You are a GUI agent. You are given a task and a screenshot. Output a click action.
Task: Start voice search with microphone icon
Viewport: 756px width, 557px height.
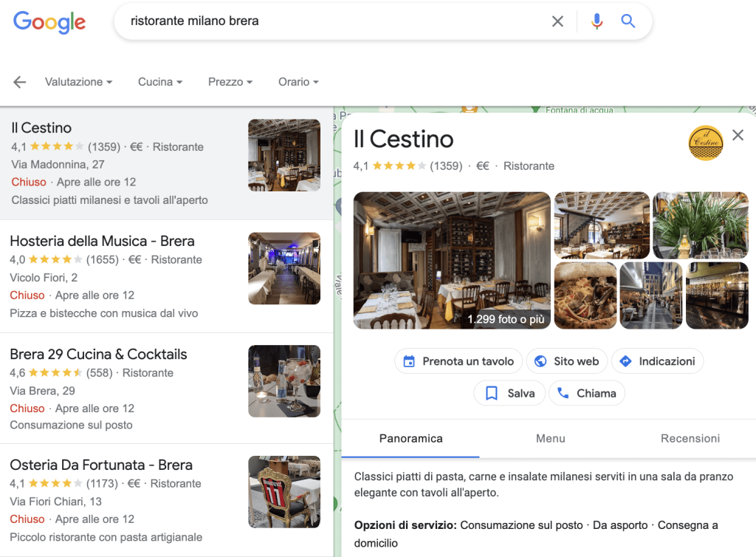[597, 21]
